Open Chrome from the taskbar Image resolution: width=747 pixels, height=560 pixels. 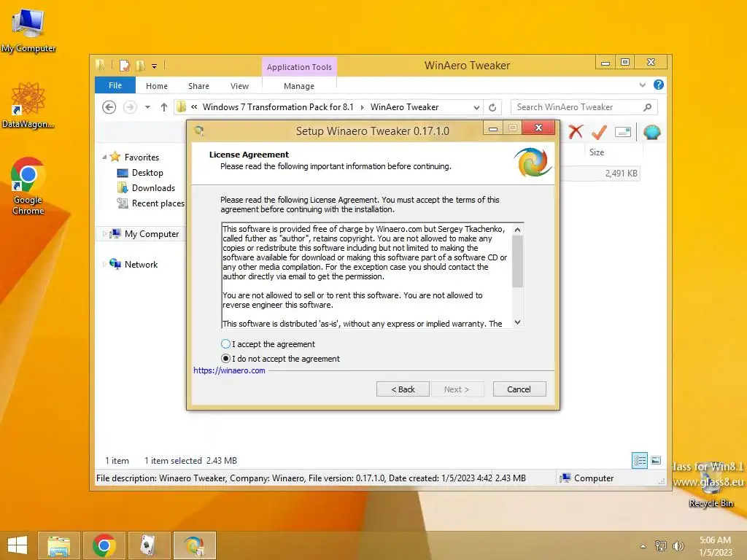click(104, 545)
